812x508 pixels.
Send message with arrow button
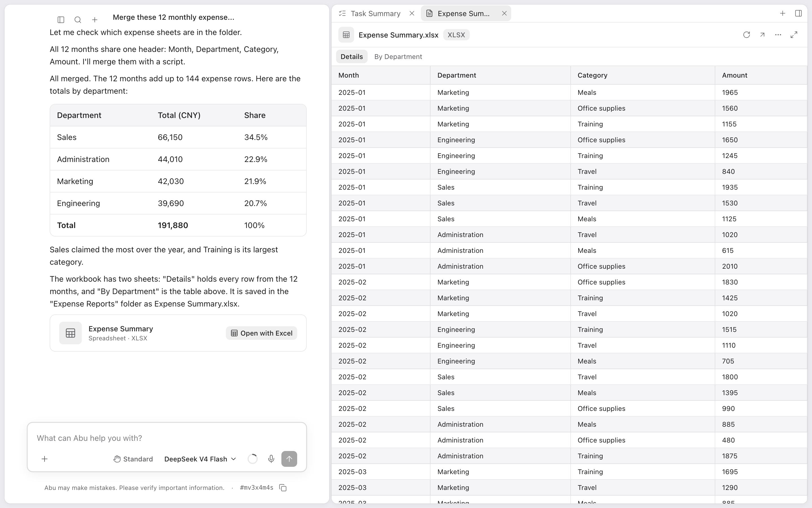[289, 459]
